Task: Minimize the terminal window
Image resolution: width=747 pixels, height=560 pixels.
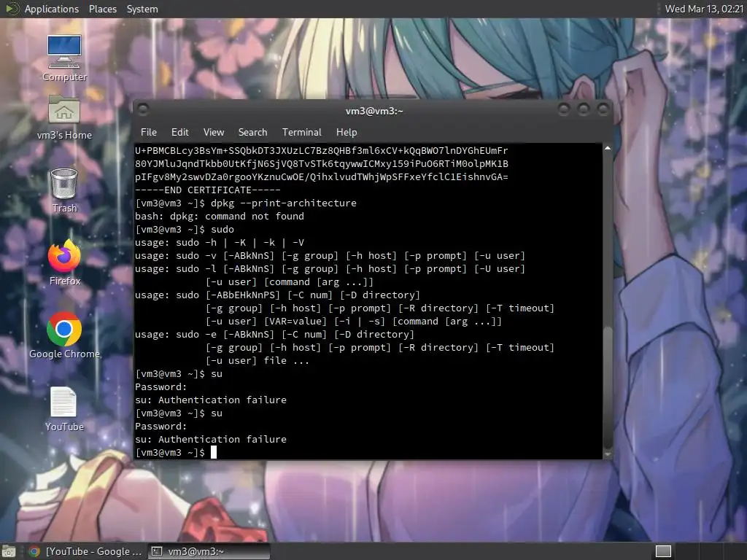Action: point(564,110)
